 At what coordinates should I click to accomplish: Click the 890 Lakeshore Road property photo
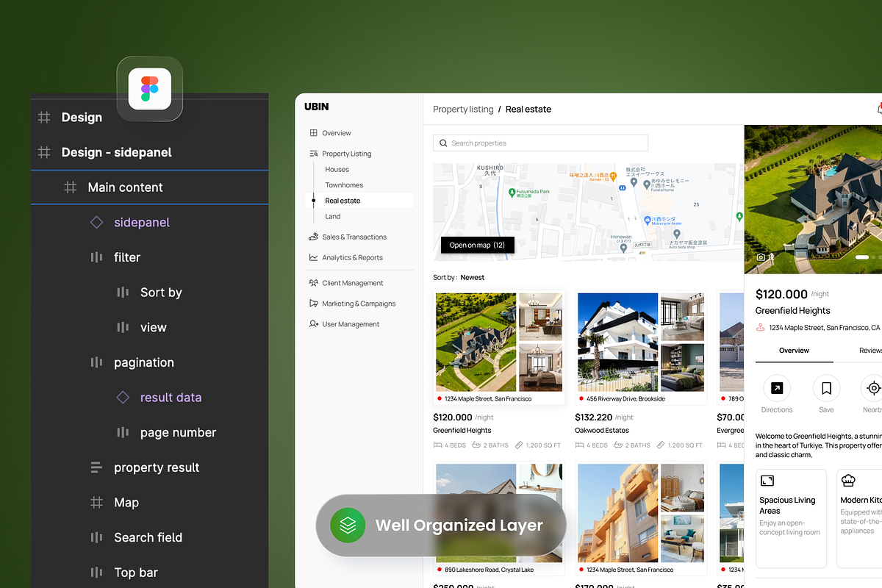tap(476, 513)
